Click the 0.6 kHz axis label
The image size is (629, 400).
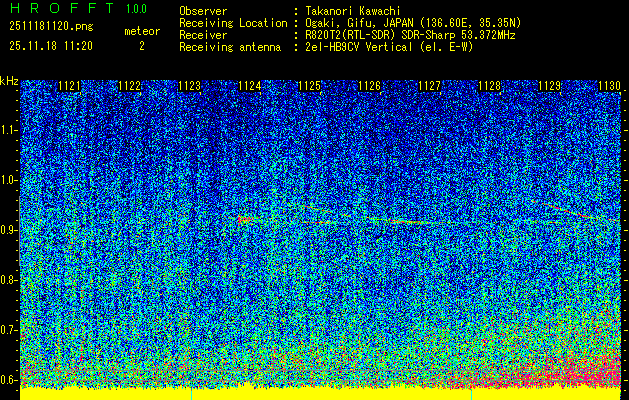pos(7,380)
